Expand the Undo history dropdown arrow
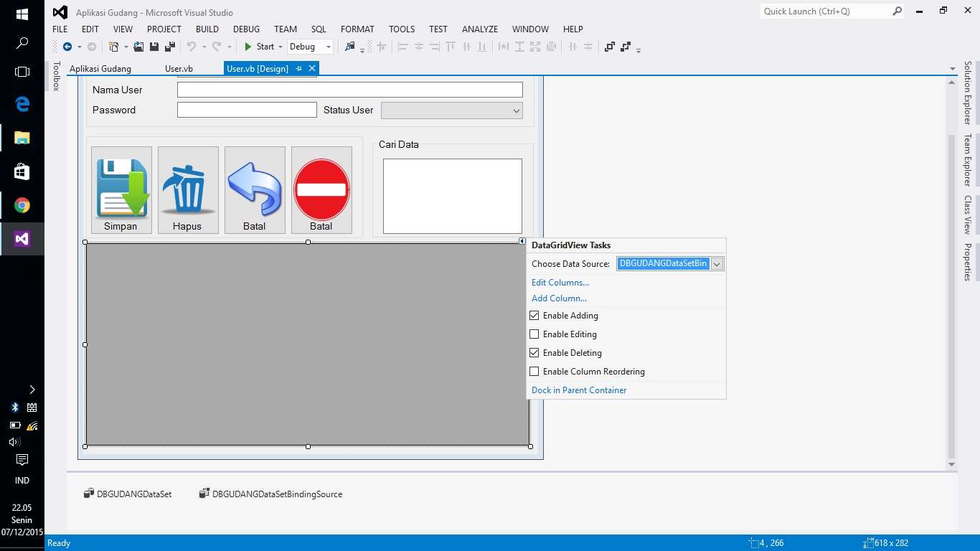This screenshot has height=551, width=980. 204,47
